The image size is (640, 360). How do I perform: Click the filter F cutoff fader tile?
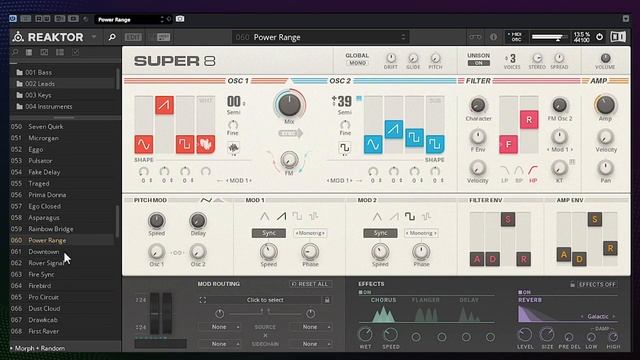click(508, 144)
